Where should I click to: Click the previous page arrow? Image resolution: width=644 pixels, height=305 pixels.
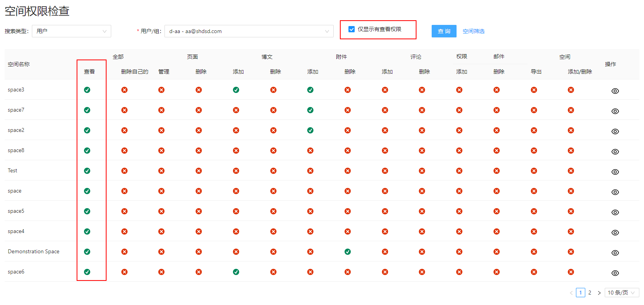[x=571, y=293]
